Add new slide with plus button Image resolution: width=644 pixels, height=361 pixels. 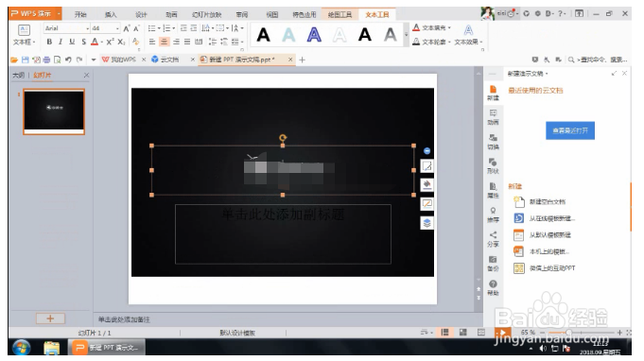click(x=50, y=318)
